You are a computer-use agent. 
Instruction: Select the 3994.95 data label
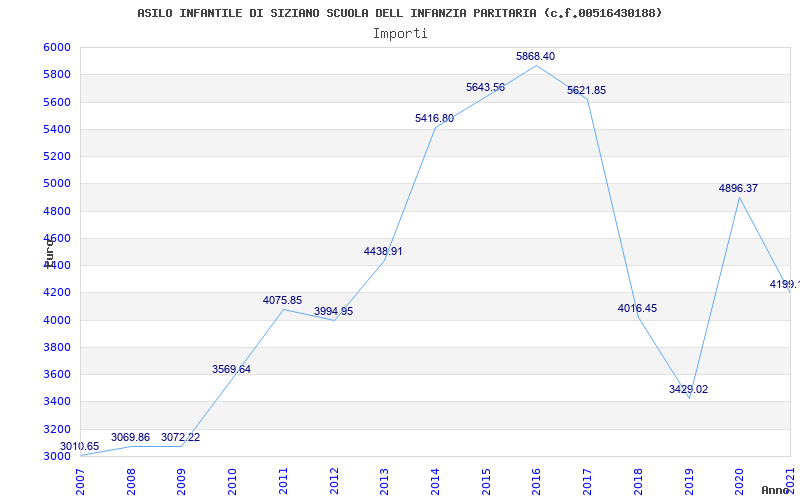334,311
